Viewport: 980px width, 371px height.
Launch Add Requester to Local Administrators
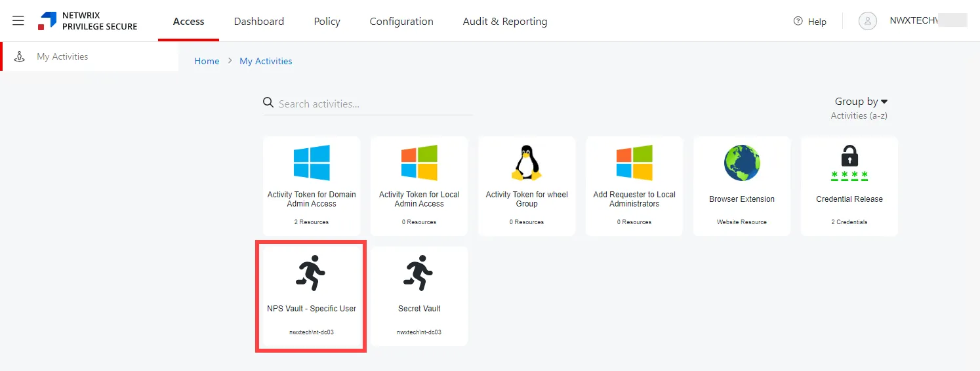pyautogui.click(x=634, y=186)
